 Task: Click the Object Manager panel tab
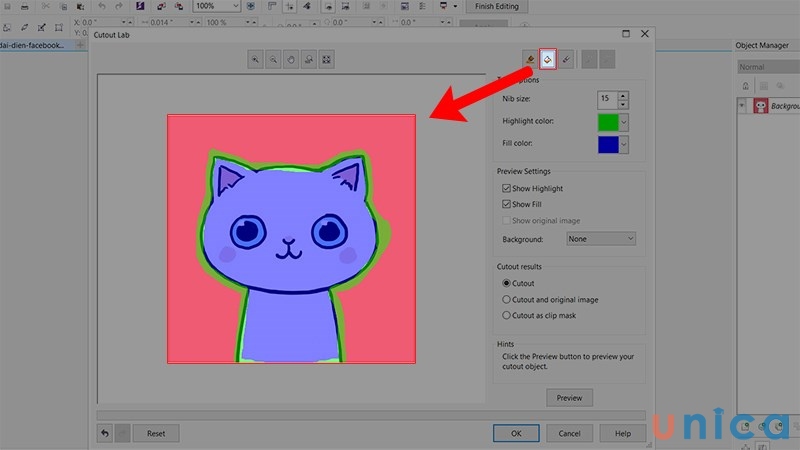761,45
